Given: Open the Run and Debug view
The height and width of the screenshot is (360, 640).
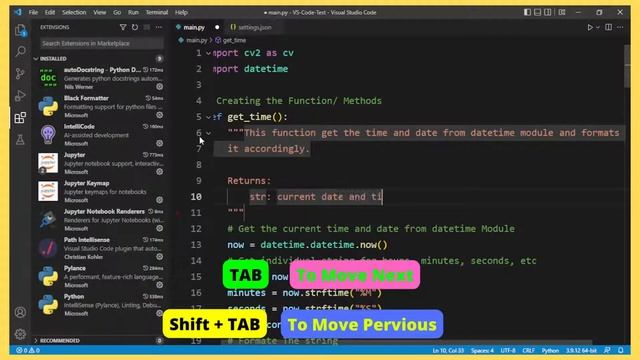Looking at the screenshot, I should click(20, 96).
